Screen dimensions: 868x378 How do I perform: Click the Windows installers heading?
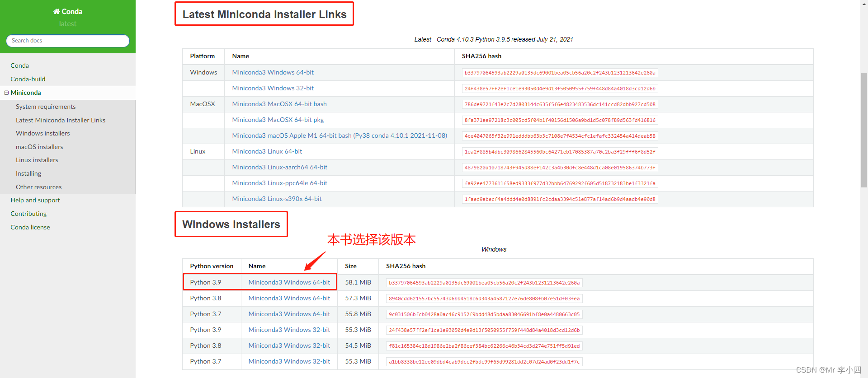click(231, 224)
